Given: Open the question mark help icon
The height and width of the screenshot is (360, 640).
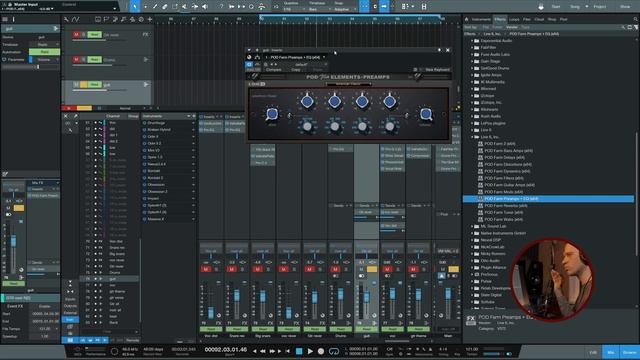Looking at the screenshot, I should (x=221, y=7).
